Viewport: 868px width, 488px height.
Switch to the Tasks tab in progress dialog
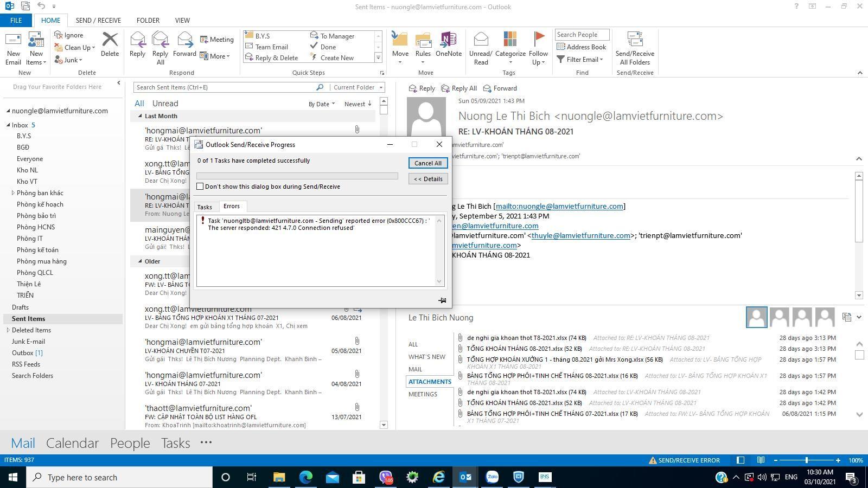pos(205,207)
